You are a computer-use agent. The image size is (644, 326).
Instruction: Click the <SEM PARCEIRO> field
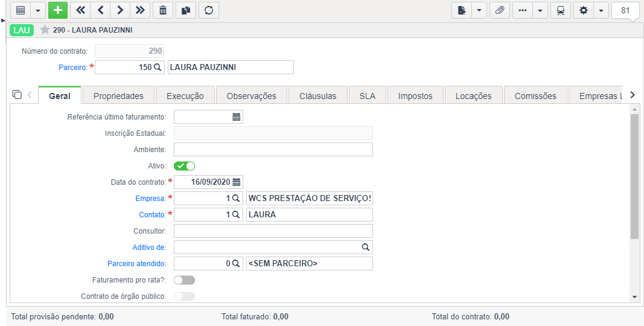(x=310, y=264)
